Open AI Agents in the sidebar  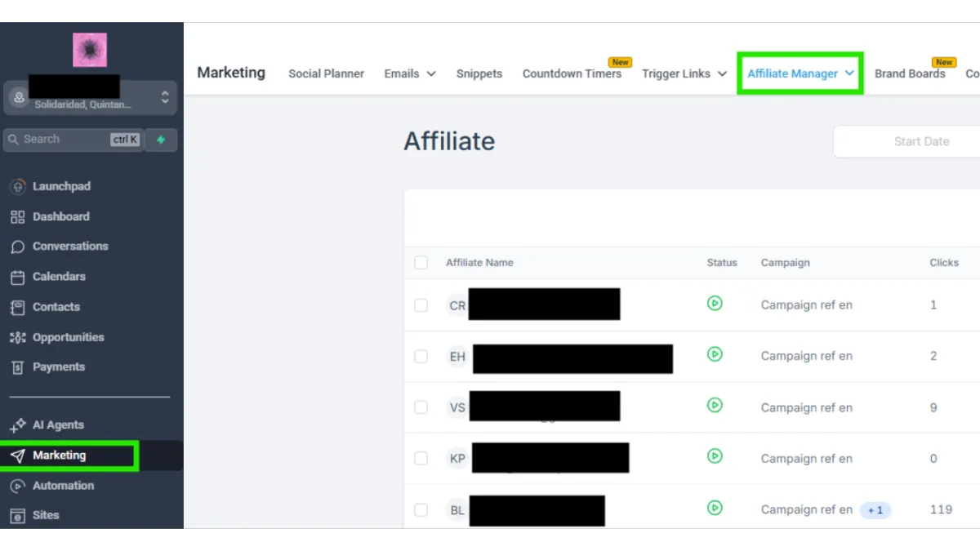coord(58,424)
